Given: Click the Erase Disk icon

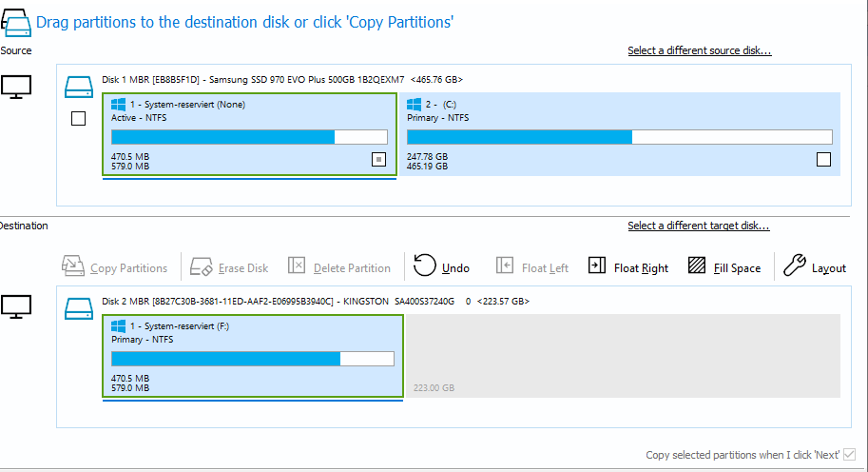Looking at the screenshot, I should (200, 266).
